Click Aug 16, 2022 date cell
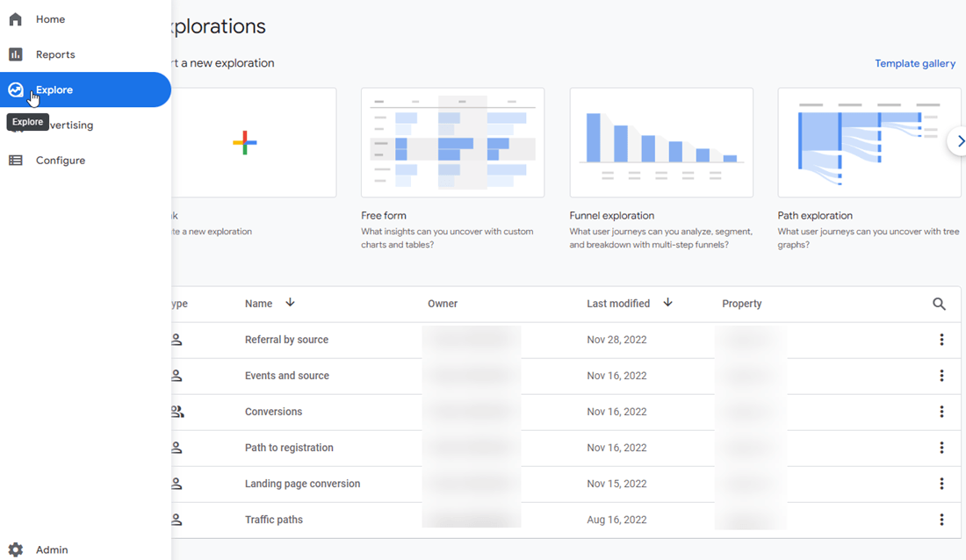This screenshot has height=560, width=966. tap(616, 520)
